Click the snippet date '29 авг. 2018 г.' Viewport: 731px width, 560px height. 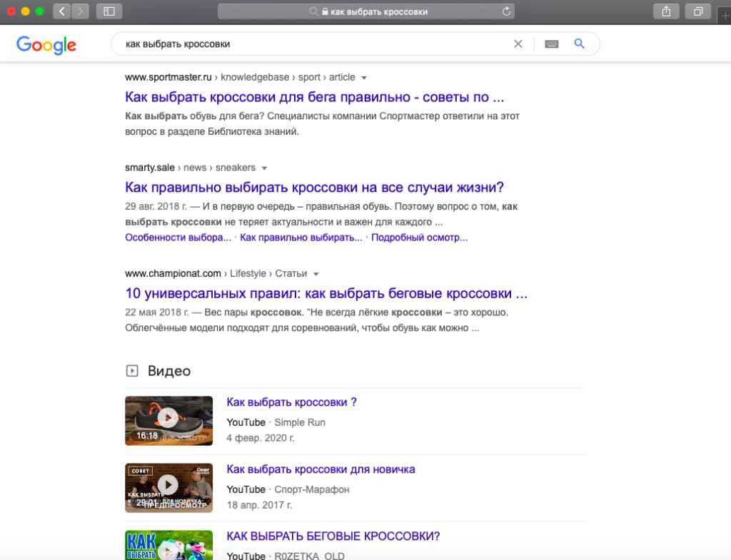pos(156,206)
